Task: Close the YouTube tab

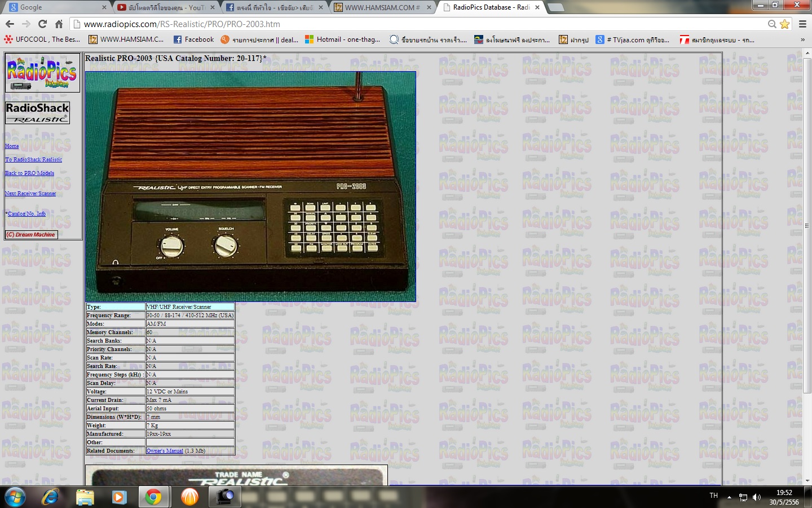Action: click(x=213, y=7)
